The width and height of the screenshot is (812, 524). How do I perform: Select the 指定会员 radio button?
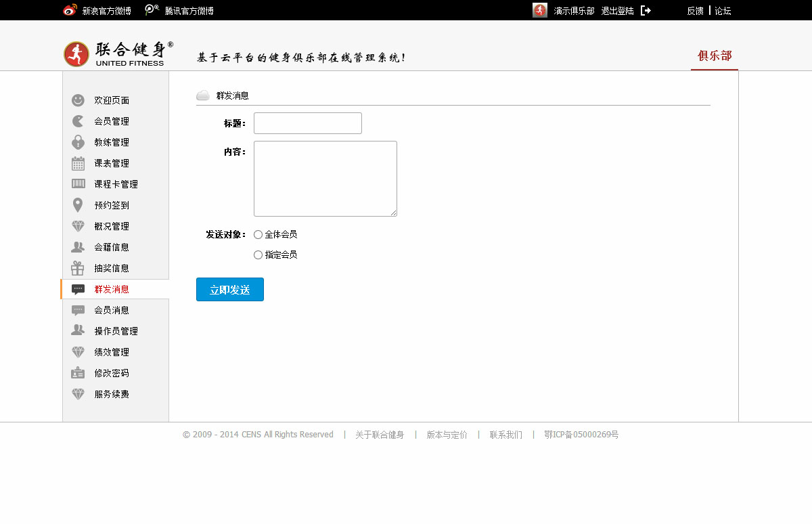click(x=258, y=255)
